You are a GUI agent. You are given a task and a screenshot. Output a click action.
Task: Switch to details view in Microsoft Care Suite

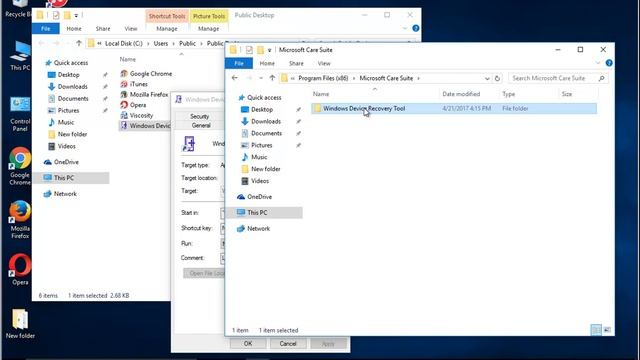tap(596, 330)
